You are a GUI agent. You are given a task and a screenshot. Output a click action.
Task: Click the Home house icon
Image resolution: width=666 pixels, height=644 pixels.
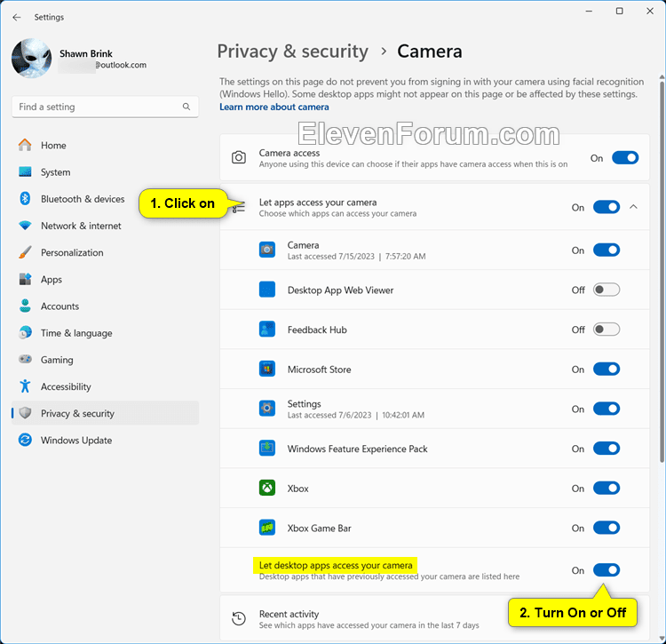25,146
